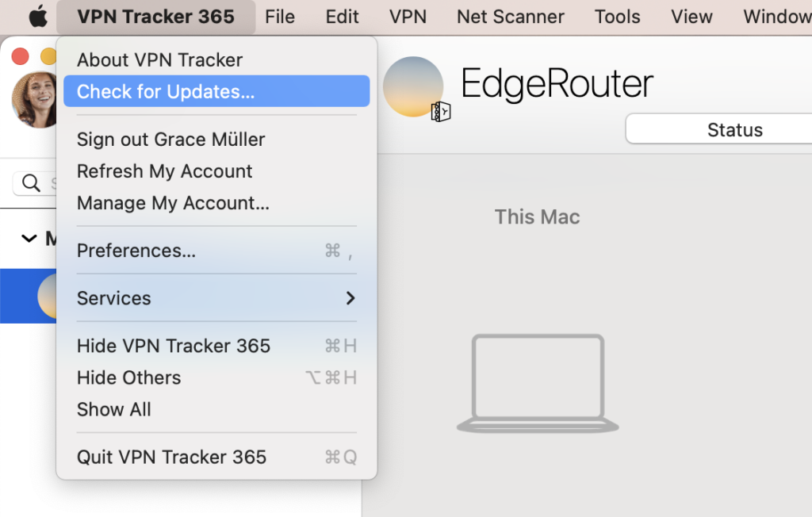The image size is (812, 517).
Task: Open the Apple menu
Action: point(37,16)
